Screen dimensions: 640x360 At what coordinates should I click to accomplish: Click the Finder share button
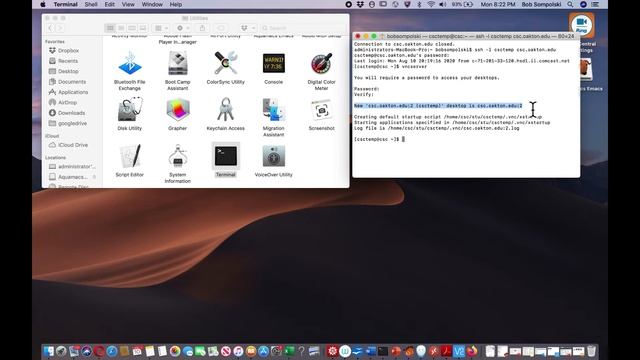tap(202, 28)
